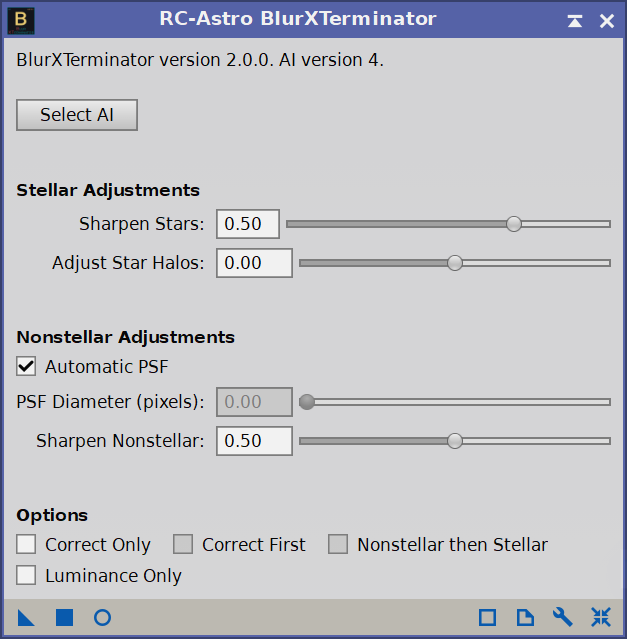Focus the Sharpen Stars value field

point(246,224)
